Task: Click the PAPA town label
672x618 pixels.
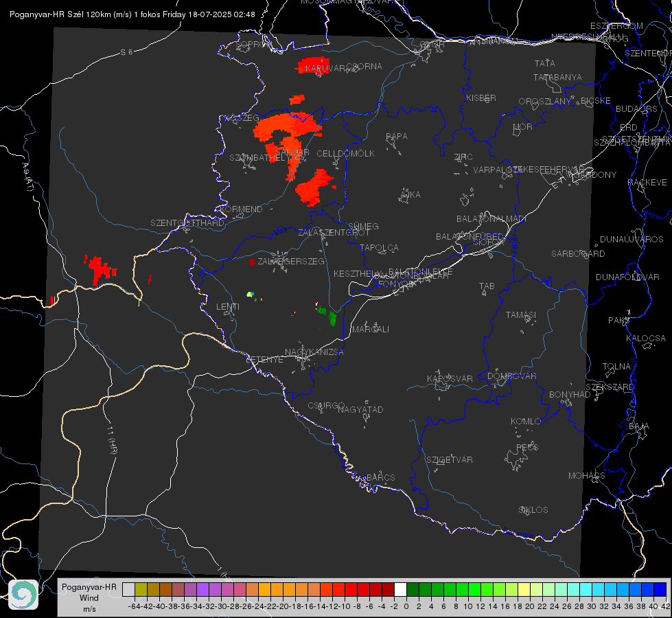Action: pyautogui.click(x=397, y=137)
